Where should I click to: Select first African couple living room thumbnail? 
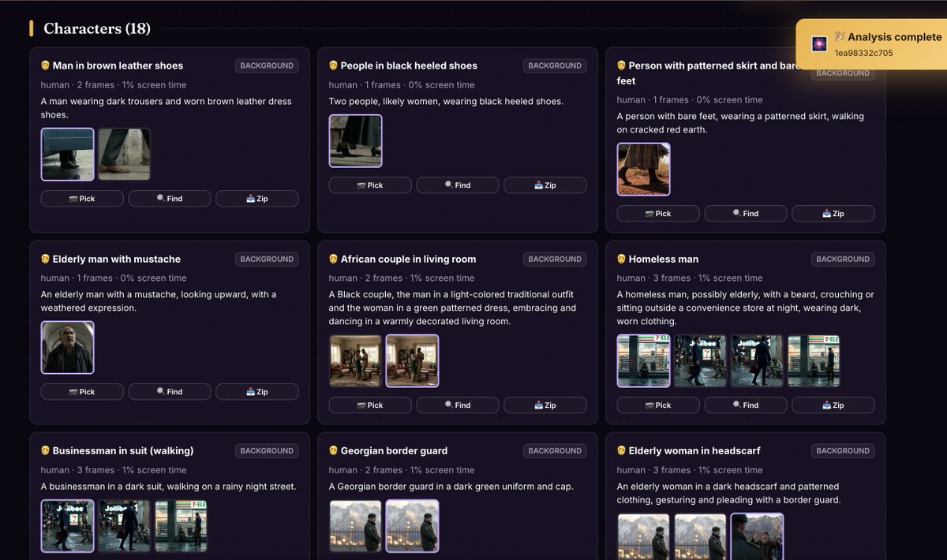click(356, 361)
